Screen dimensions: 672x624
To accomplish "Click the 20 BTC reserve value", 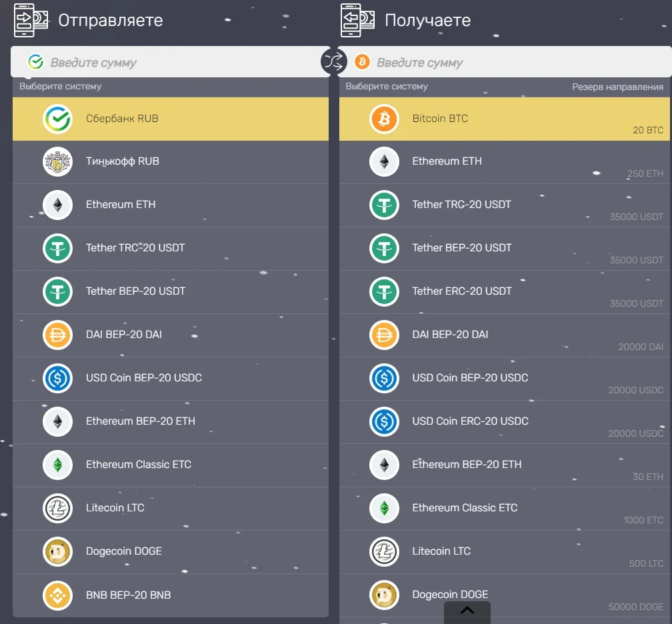I will coord(648,130).
